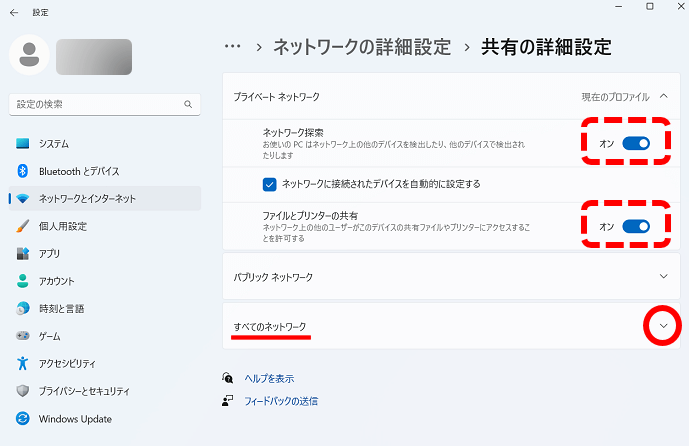The height and width of the screenshot is (446, 692).
Task: Open 時刻と言語 settings
Action: point(61,309)
